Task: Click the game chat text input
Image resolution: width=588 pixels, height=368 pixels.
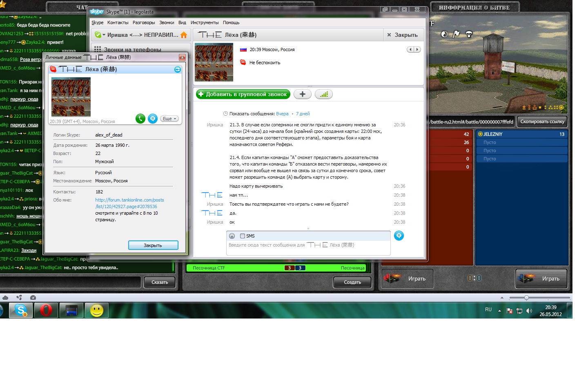Action: (x=71, y=282)
